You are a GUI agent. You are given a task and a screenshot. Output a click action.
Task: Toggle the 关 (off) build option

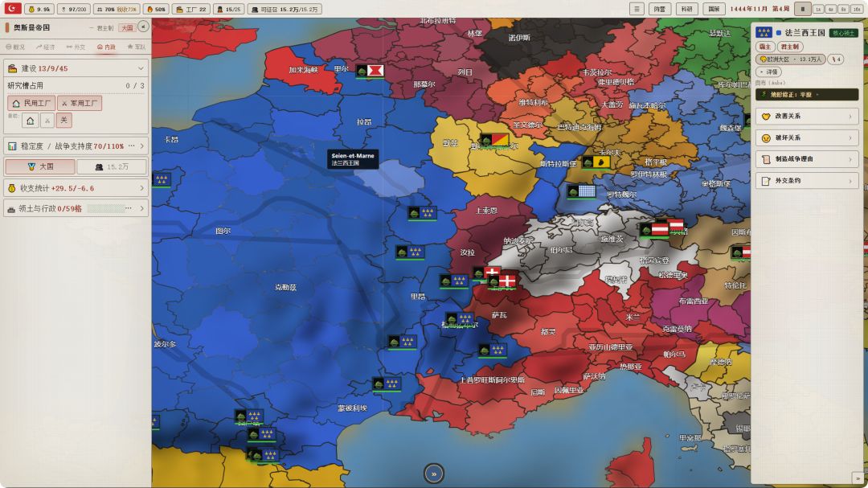point(64,121)
